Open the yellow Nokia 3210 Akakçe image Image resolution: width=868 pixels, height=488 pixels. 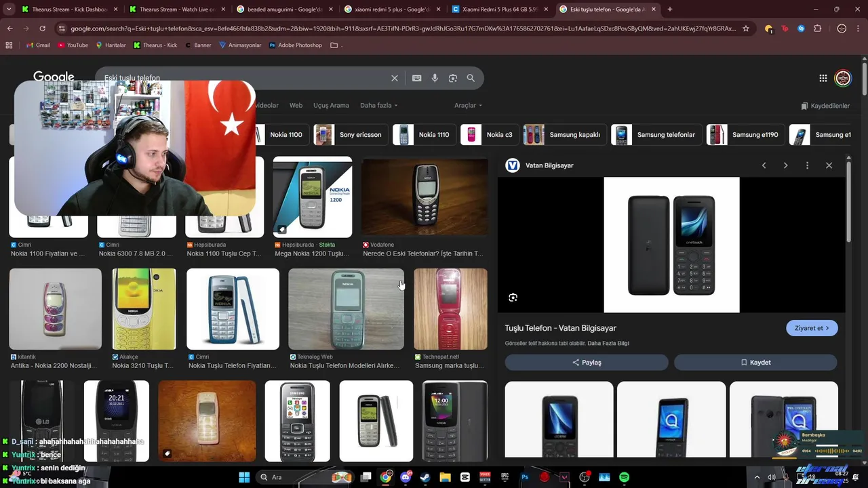pyautogui.click(x=144, y=309)
